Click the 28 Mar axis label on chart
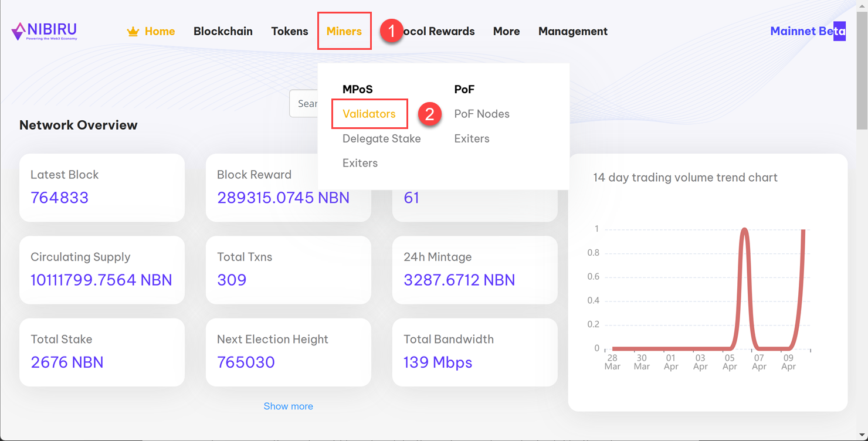868x441 pixels. 612,362
